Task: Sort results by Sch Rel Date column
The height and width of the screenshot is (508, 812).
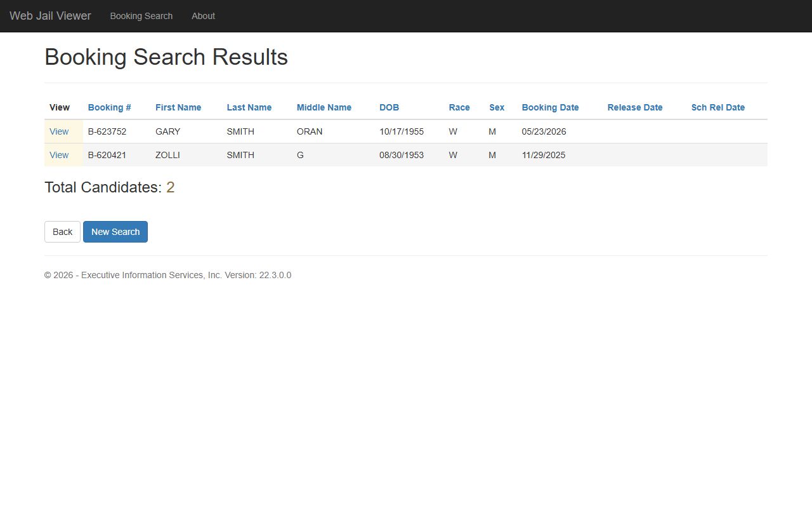Action: (x=717, y=107)
